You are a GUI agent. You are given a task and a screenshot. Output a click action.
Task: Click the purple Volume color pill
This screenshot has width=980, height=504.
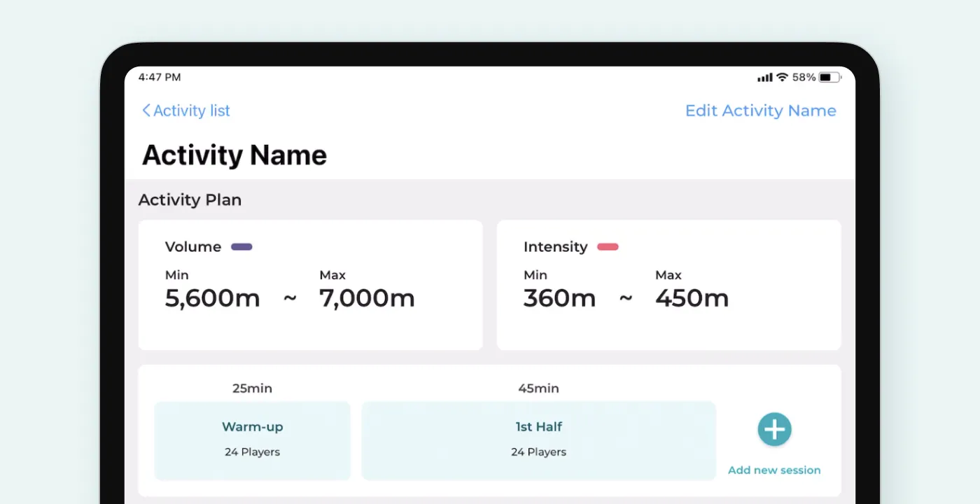click(241, 246)
